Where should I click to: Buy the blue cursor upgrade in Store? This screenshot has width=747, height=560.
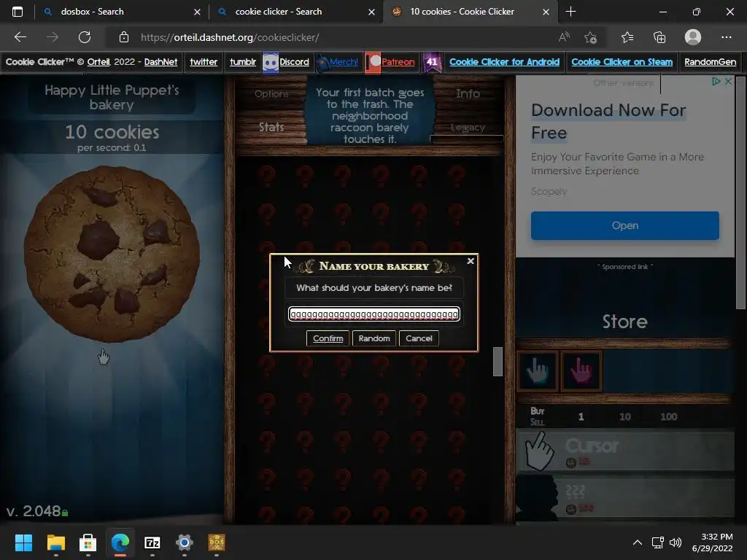point(538,371)
